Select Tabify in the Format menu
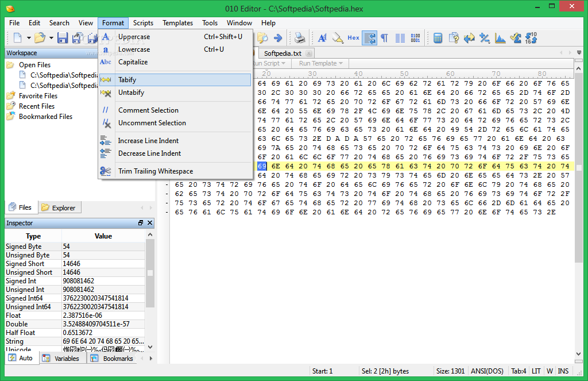This screenshot has height=381, width=588. (176, 79)
